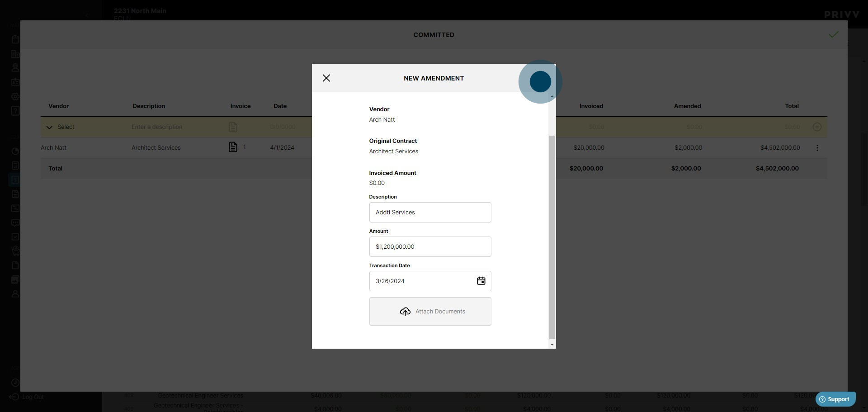Open the three-dot menu for Arch Natt row
Image resolution: width=868 pixels, height=412 pixels.
tap(817, 148)
